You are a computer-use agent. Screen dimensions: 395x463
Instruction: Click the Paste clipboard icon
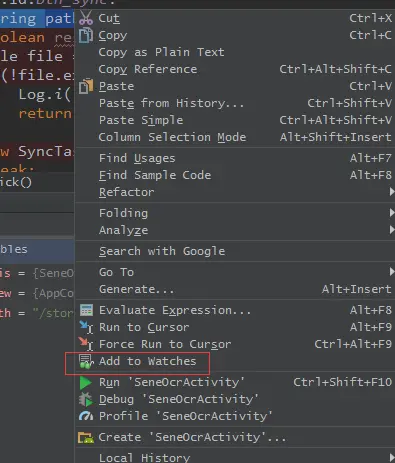click(86, 86)
